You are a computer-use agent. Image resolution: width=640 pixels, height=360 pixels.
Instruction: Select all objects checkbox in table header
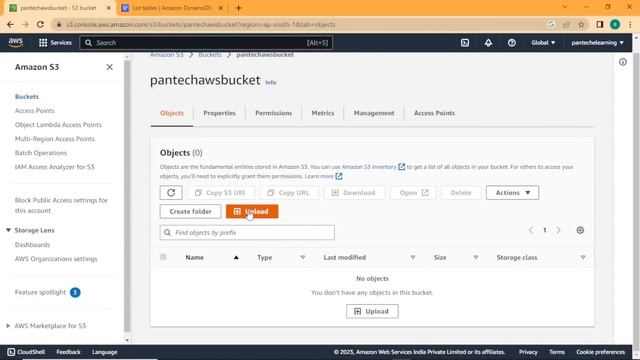click(x=163, y=257)
